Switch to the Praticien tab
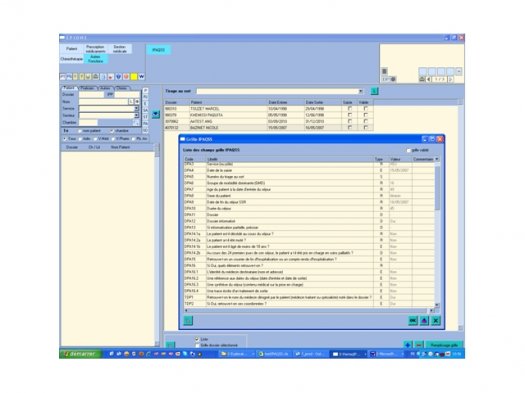Image resolution: width=525 pixels, height=393 pixels. click(x=87, y=88)
